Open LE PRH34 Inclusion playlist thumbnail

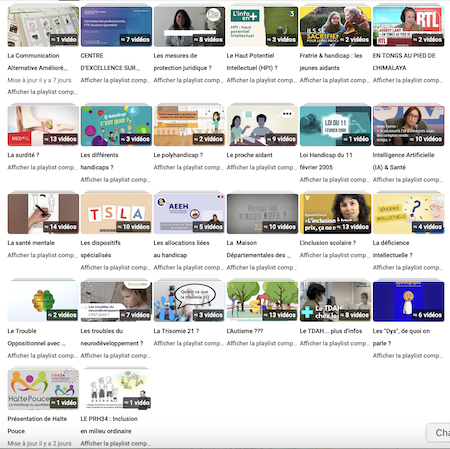coord(116,390)
